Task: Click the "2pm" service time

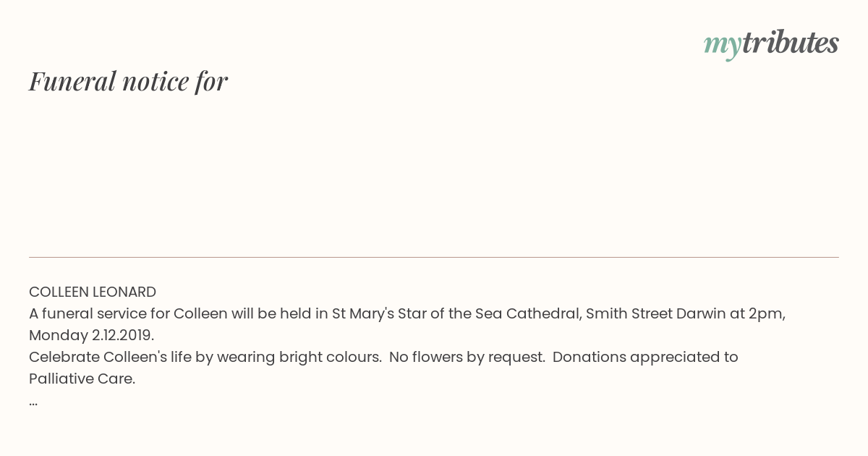Action: (767, 314)
